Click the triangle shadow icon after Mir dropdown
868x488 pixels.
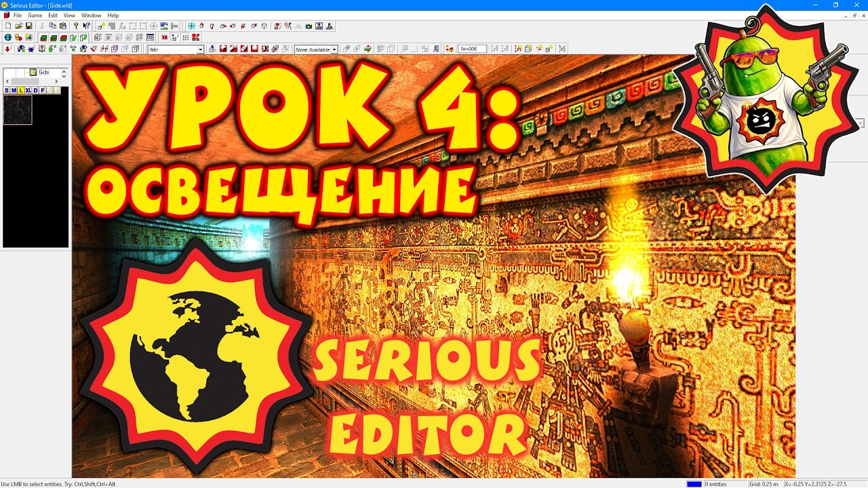pyautogui.click(x=212, y=49)
